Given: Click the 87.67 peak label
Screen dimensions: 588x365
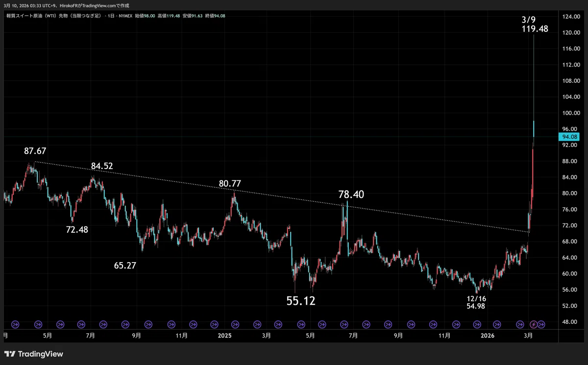Looking at the screenshot, I should [x=35, y=151].
